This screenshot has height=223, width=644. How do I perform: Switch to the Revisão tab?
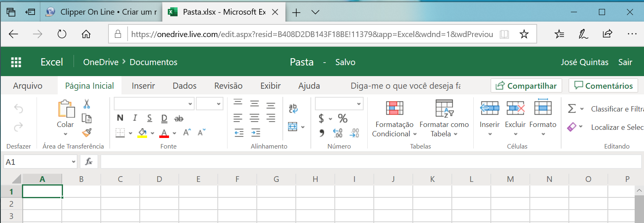pyautogui.click(x=228, y=86)
